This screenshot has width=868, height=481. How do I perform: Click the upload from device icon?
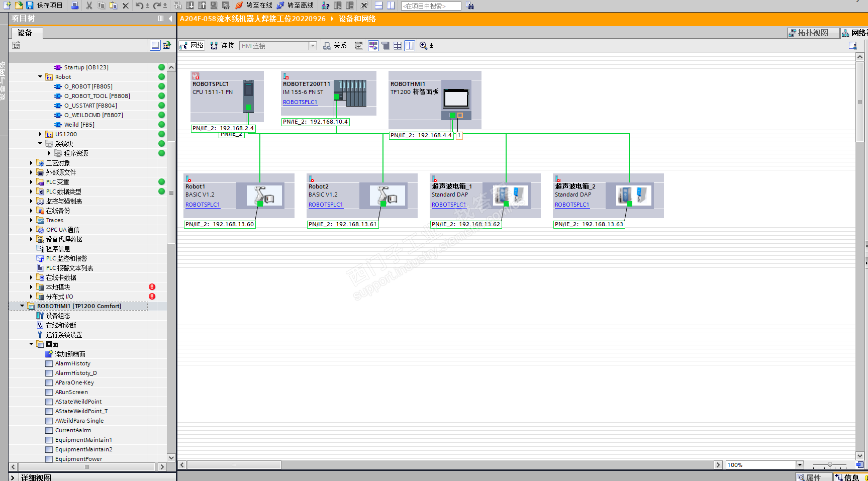click(202, 6)
